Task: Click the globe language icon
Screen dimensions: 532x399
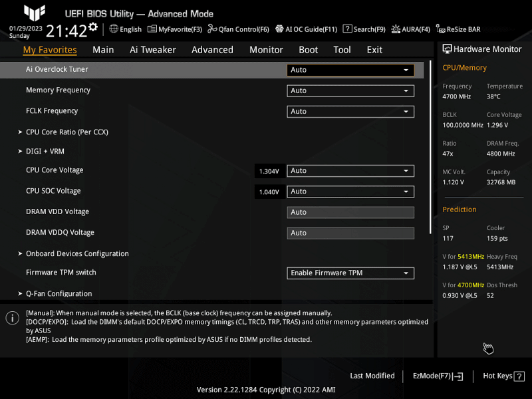Action: [114, 29]
